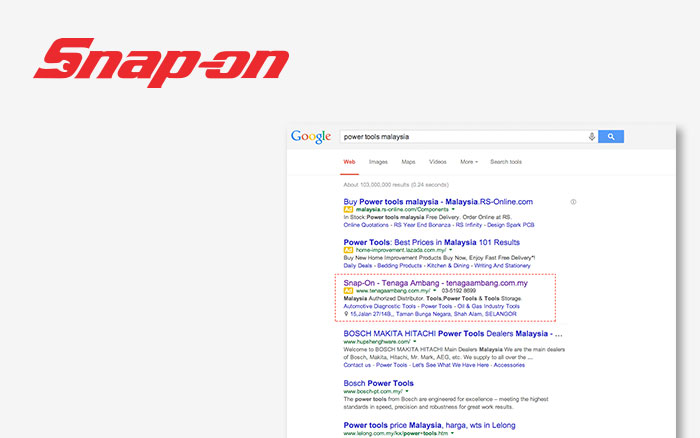This screenshot has height=438, width=700.
Task: Open the Videos tab
Action: point(438,161)
